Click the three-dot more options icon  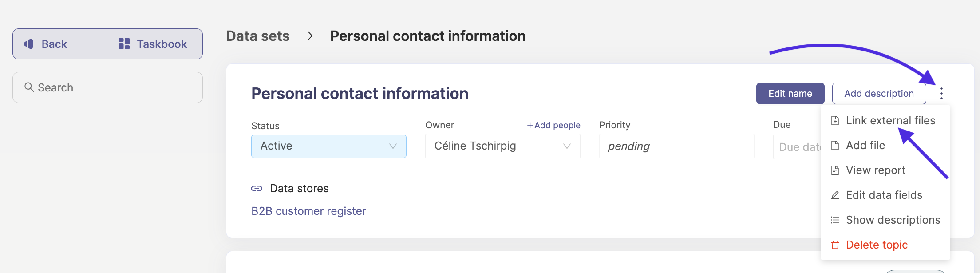(941, 93)
